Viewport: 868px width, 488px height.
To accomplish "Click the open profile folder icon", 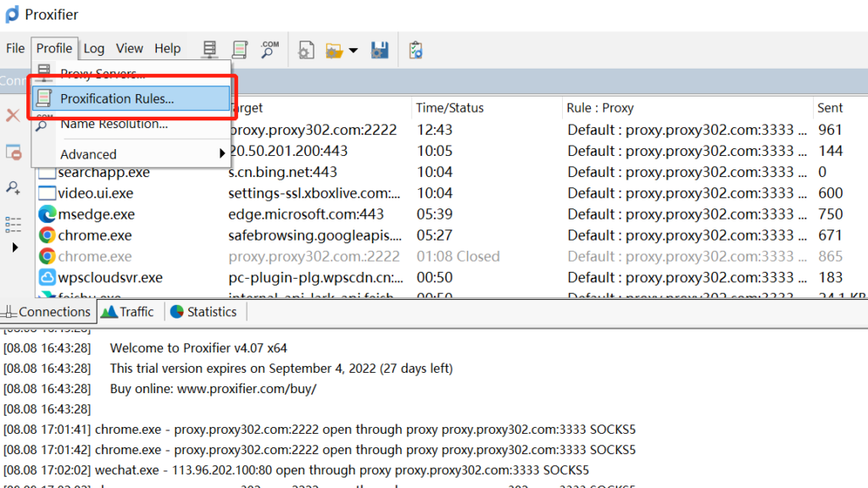I will [335, 51].
